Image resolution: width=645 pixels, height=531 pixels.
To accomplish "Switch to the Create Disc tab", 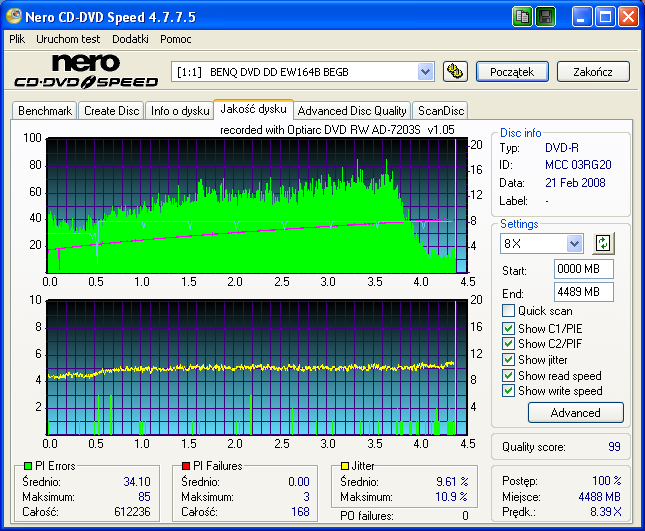I will (x=111, y=111).
